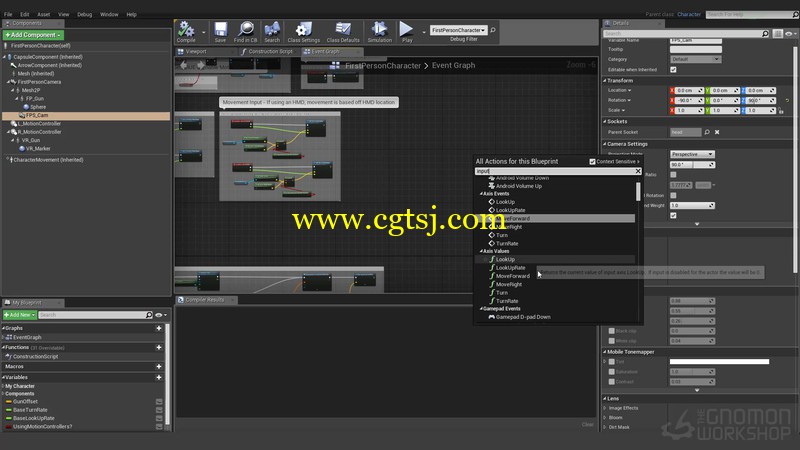This screenshot has height=450, width=800.
Task: Add a new macro with plus icon
Action: [159, 366]
